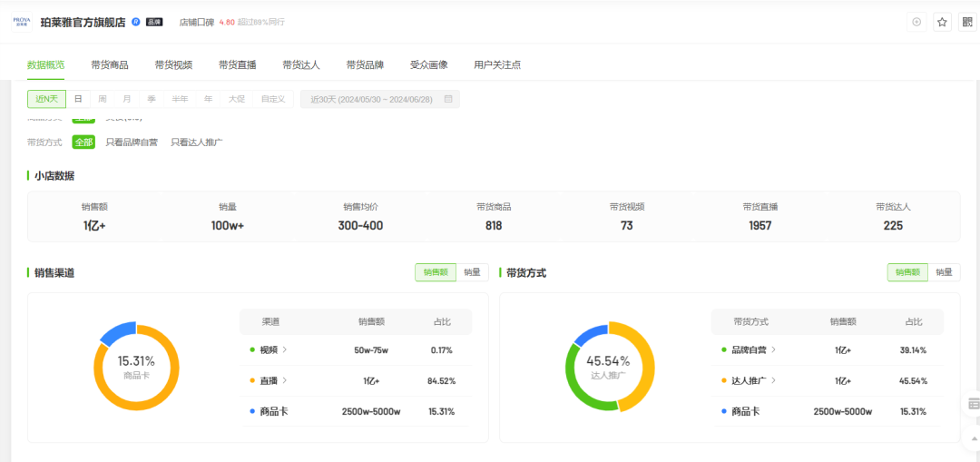Image resolution: width=980 pixels, height=462 pixels.
Task: Select the 只看品牌自营 filter option
Action: 132,142
